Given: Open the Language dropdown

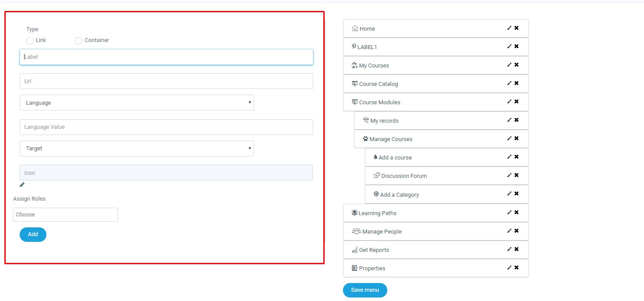Looking at the screenshot, I should click(x=136, y=103).
